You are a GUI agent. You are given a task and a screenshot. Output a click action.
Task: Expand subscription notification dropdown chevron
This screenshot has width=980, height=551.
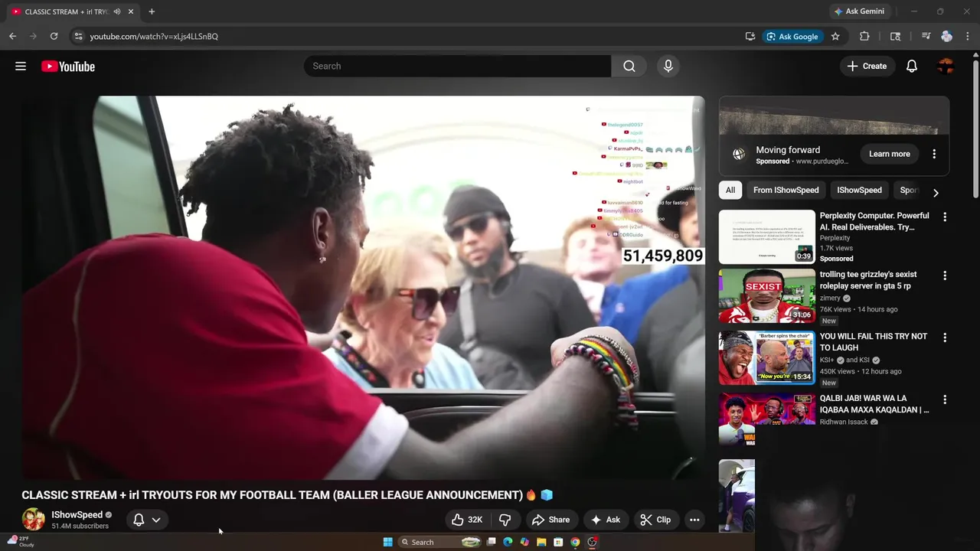click(156, 520)
